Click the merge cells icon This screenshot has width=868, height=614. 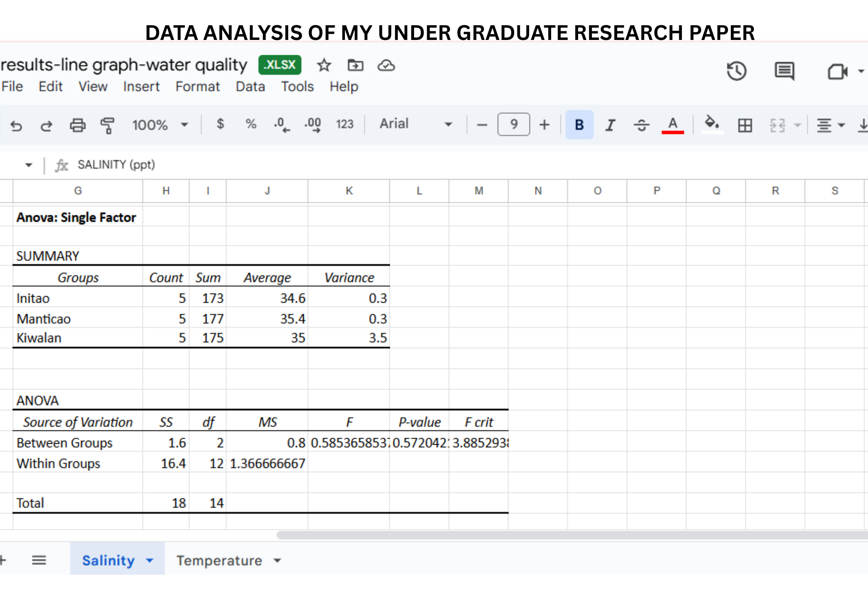(x=778, y=125)
